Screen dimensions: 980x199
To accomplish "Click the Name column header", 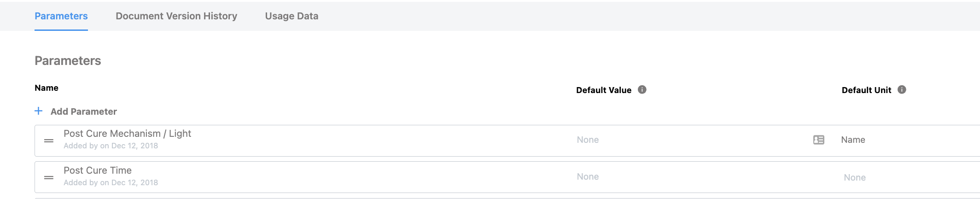I will click(47, 88).
